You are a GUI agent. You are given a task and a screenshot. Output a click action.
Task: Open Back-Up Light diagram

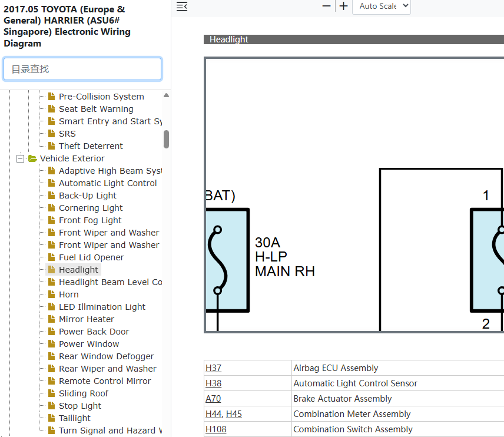(x=87, y=196)
